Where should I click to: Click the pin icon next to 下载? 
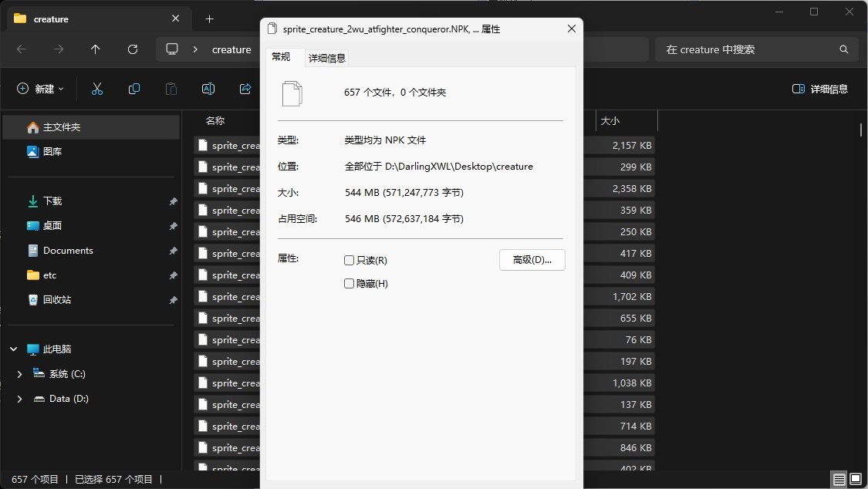tap(173, 201)
